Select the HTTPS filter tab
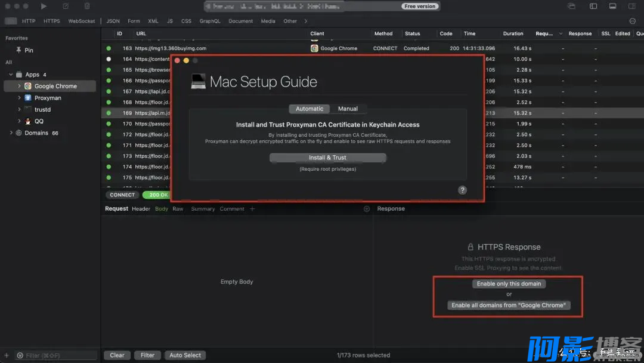Image resolution: width=644 pixels, height=363 pixels. point(52,21)
